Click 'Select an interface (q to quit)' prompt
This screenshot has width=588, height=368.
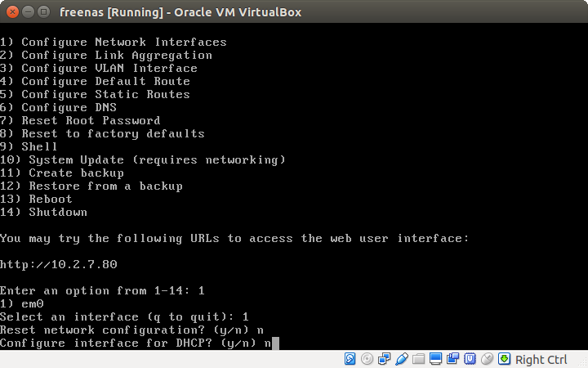[x=124, y=317]
